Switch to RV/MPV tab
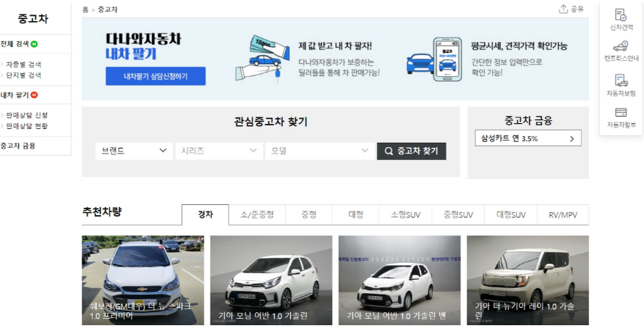 [x=563, y=214]
